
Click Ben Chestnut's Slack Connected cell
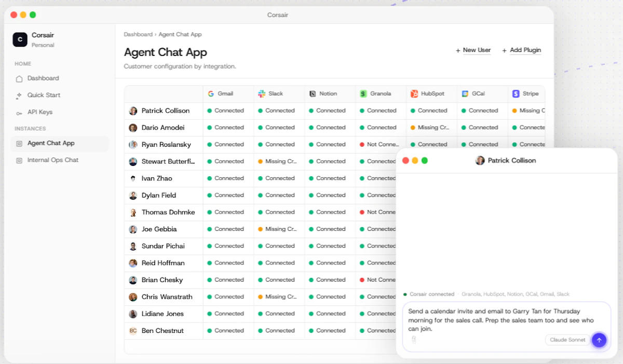pos(280,331)
